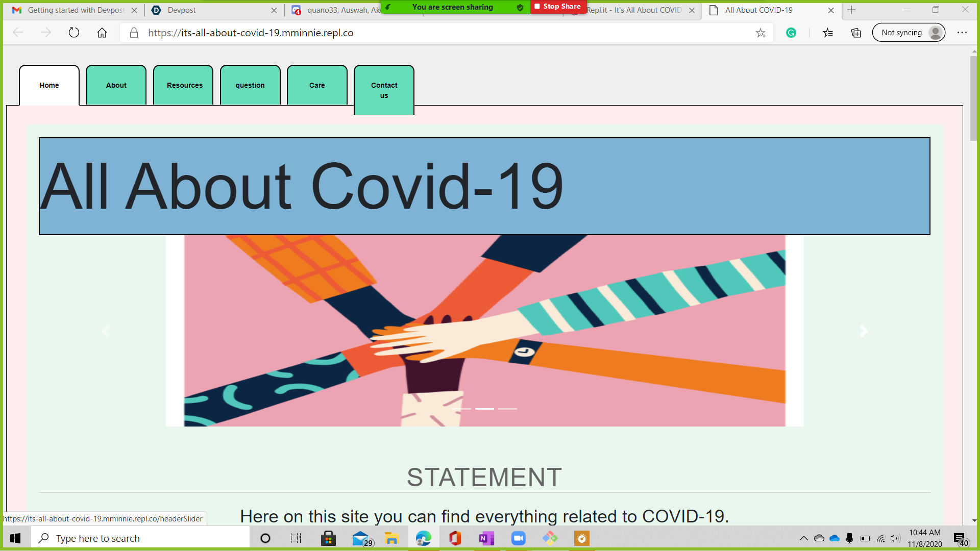Open the Grammarly extension icon
This screenshot has height=551, width=980.
point(791,33)
